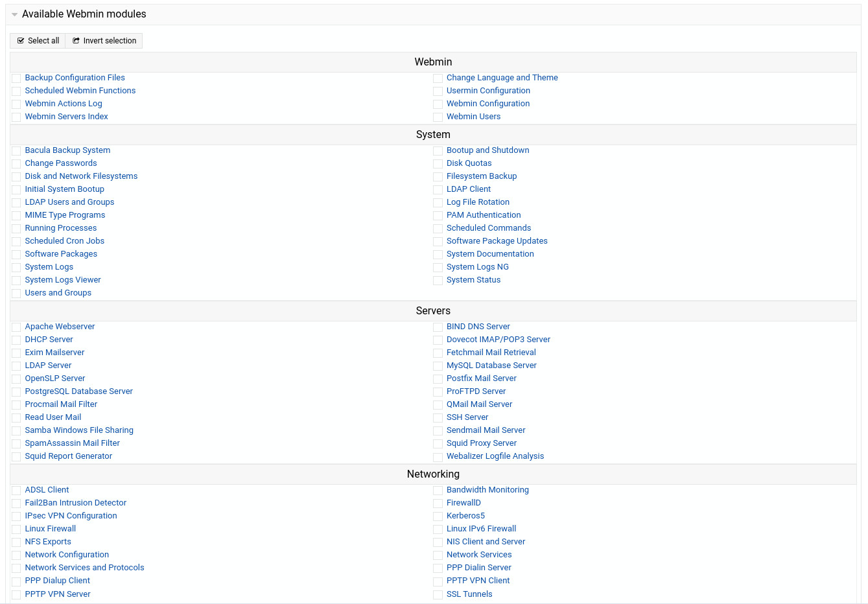Open the Fail2Ban Intrusion Detector link

coord(76,503)
